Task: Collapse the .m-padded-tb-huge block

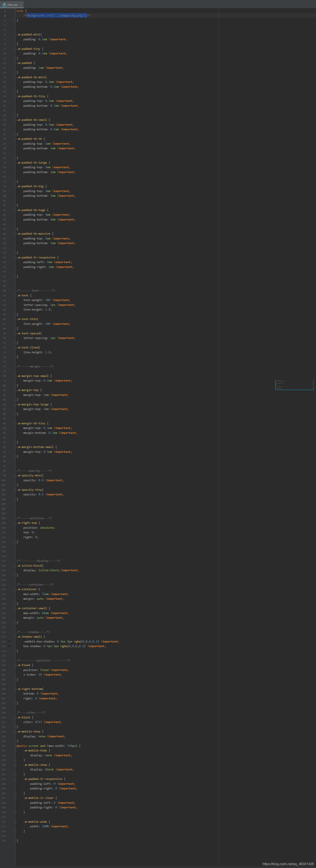Action: coord(15,210)
